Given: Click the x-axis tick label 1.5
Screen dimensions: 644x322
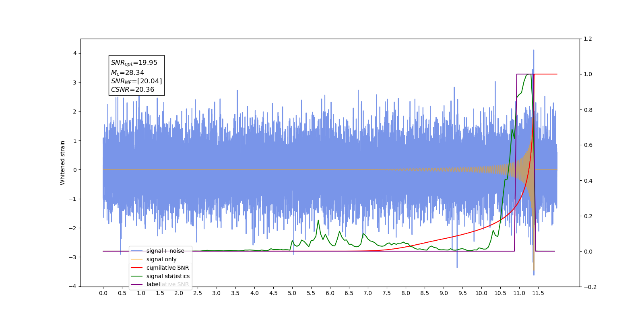Looking at the screenshot, I should (160, 293).
